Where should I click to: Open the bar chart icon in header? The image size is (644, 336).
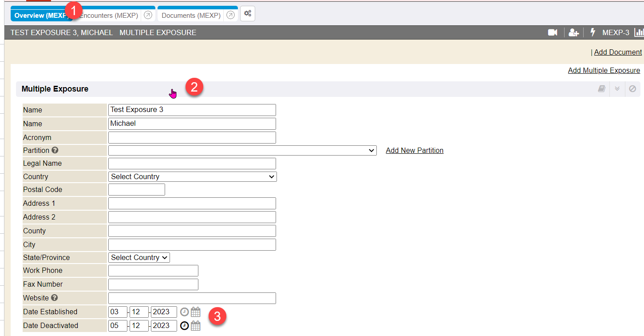(x=639, y=32)
